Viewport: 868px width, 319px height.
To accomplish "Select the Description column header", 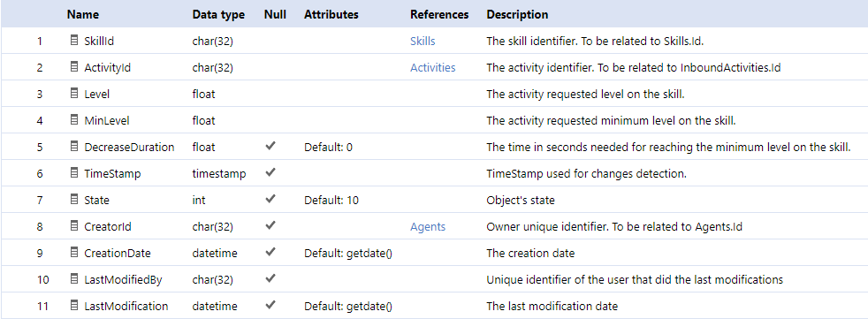I will (518, 15).
